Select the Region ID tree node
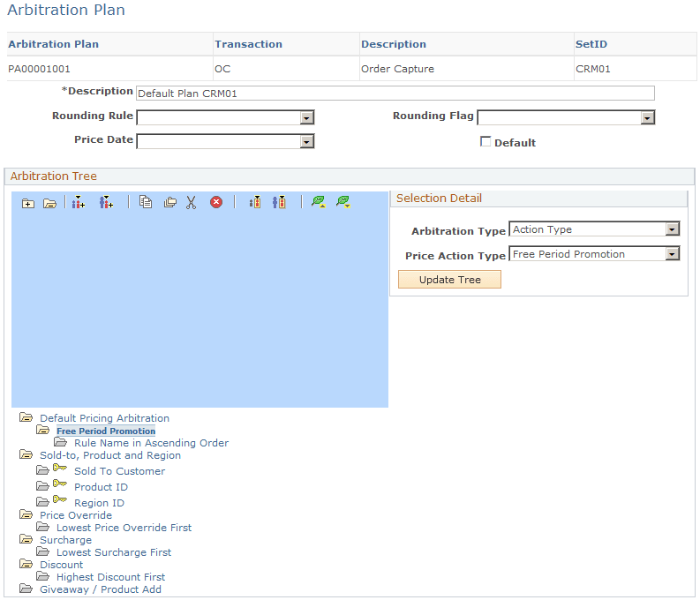 coord(99,503)
